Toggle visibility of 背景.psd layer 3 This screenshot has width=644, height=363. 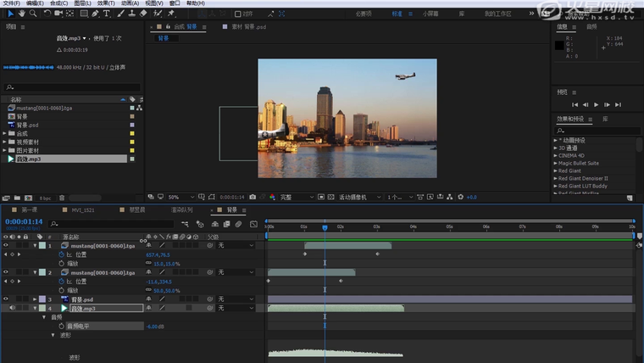point(6,299)
